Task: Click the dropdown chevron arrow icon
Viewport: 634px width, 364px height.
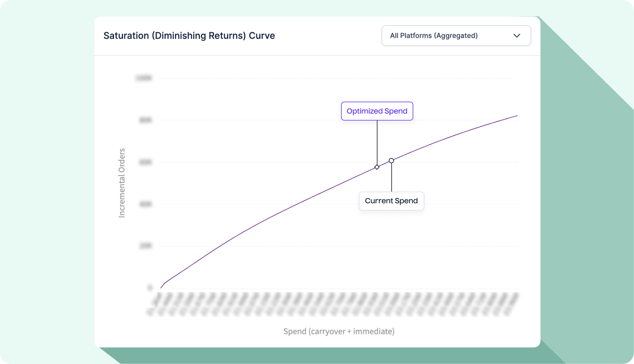Action: point(517,36)
